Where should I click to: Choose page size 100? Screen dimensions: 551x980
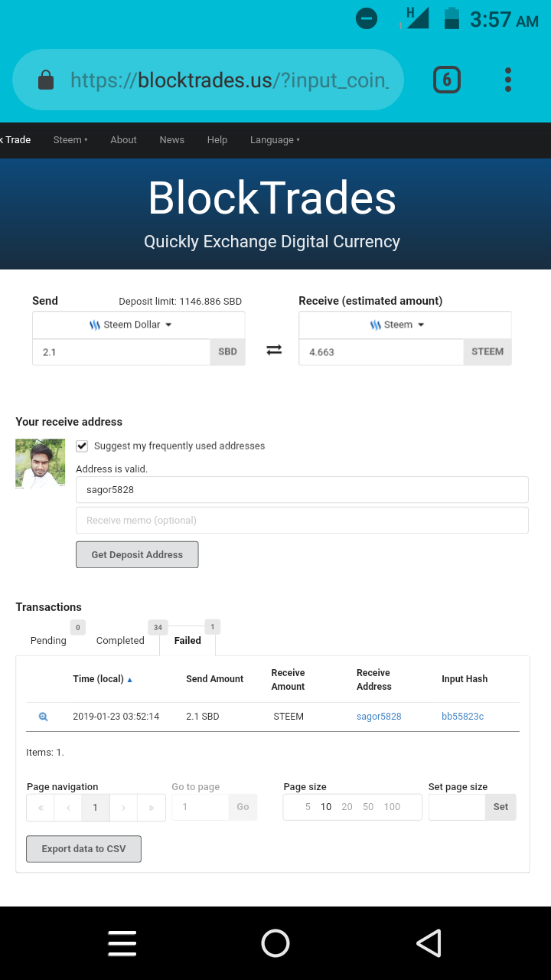[x=392, y=807]
